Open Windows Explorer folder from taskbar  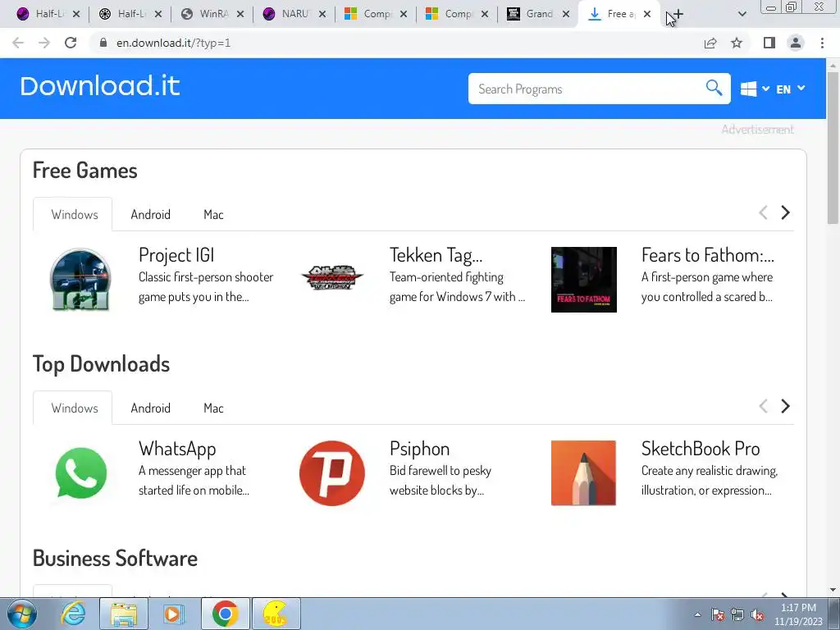pos(124,614)
